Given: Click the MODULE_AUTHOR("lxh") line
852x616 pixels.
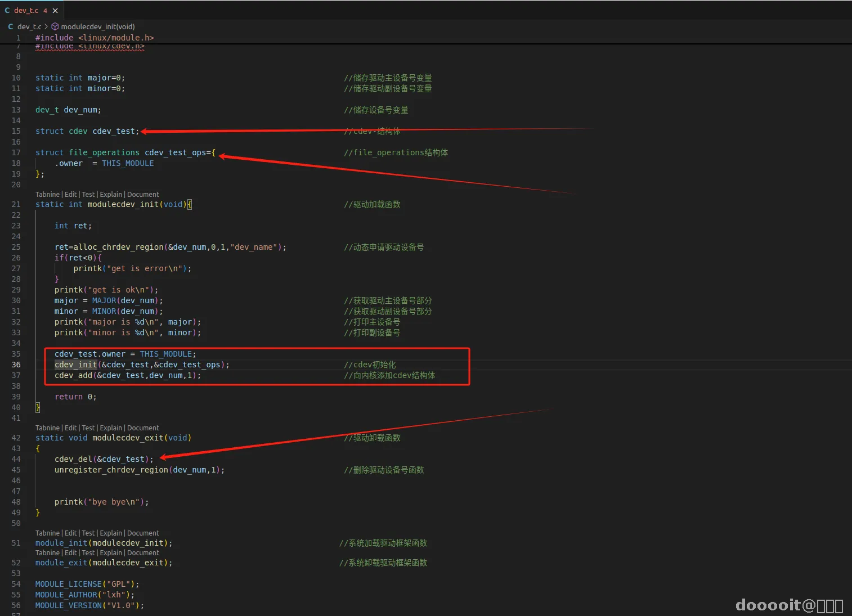Looking at the screenshot, I should 85,595.
